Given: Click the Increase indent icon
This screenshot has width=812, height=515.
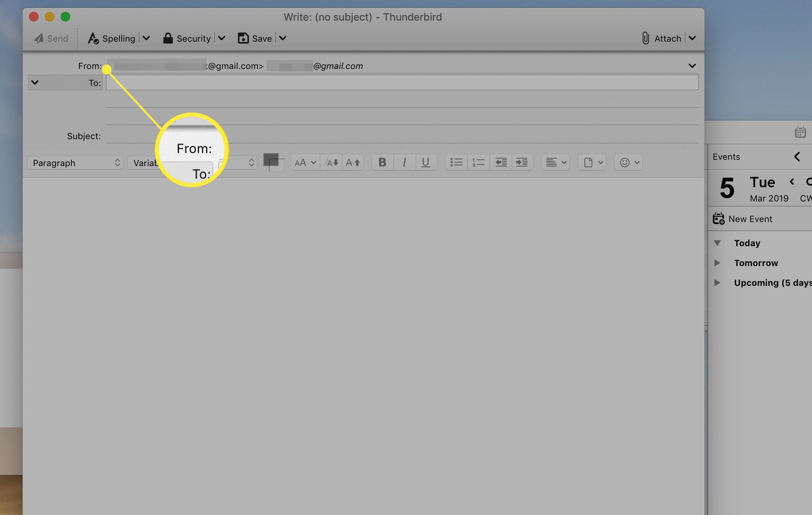Looking at the screenshot, I should click(521, 162).
